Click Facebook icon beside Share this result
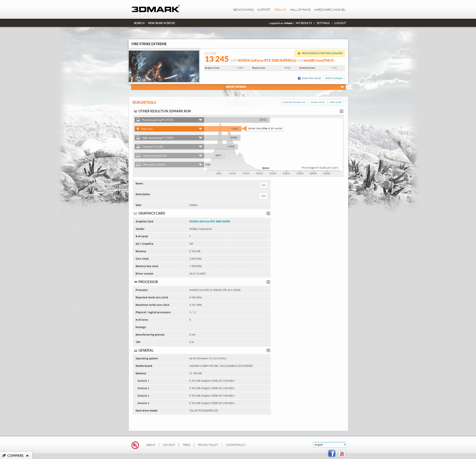This screenshot has height=459, width=476. (x=299, y=79)
